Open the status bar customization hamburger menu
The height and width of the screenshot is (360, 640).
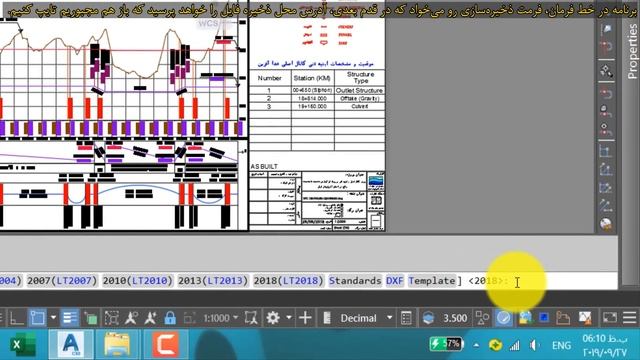(630, 318)
